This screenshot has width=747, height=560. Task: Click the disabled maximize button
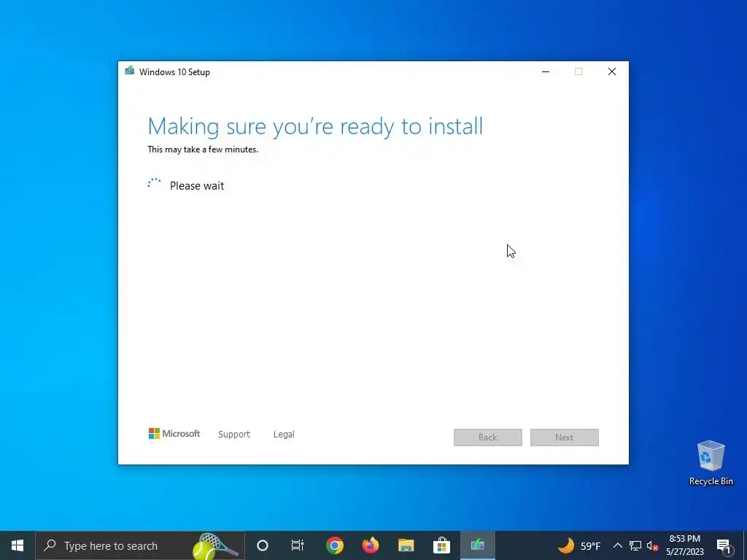(x=578, y=71)
